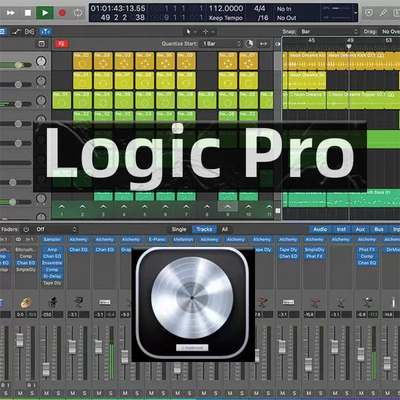Click the orange row track pan knob

[41, 61]
